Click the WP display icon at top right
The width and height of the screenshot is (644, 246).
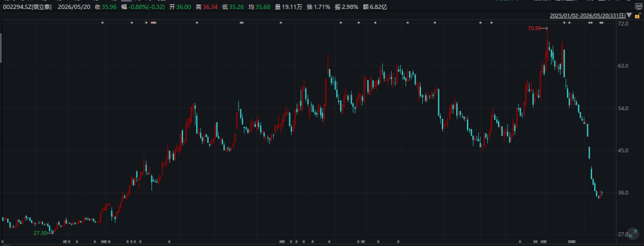click(x=639, y=7)
